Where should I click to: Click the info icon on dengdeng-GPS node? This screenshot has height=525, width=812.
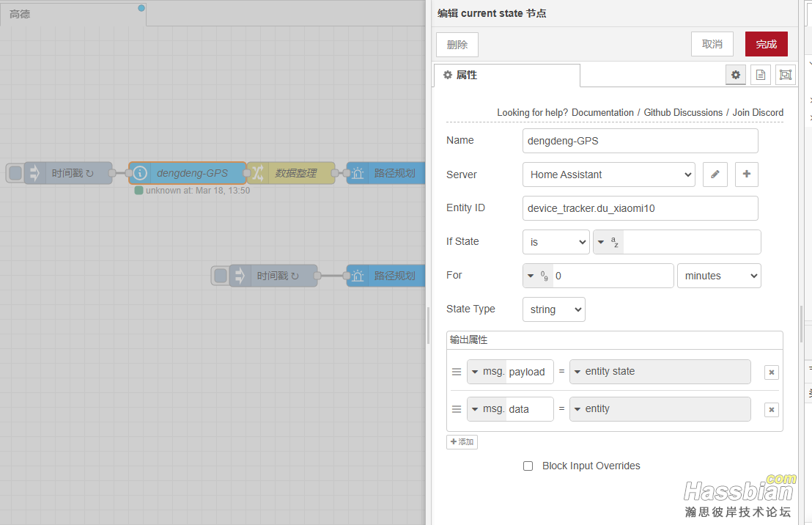[140, 173]
